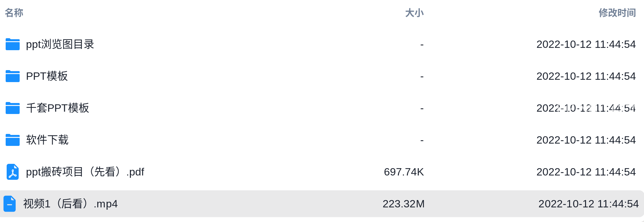Click the 软件下载 folder icon
Screen dimensions: 644x222
coord(13,140)
